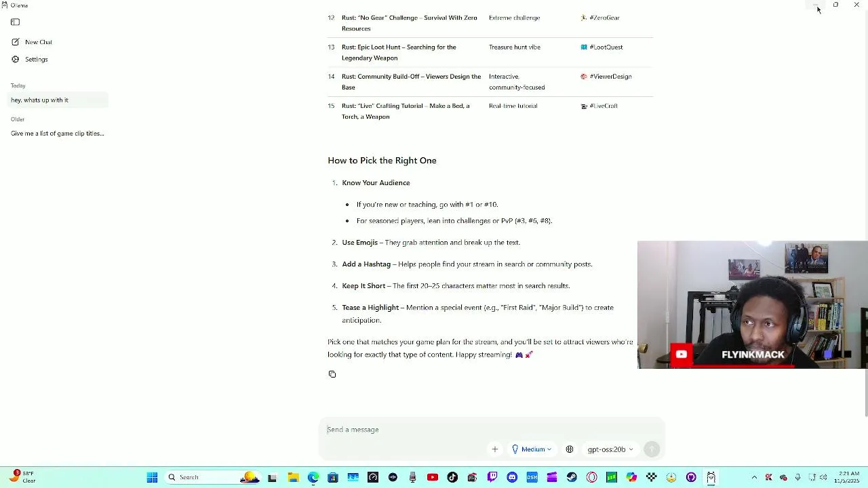Add an attachment with the plus button
The height and width of the screenshot is (488, 868).
(494, 449)
